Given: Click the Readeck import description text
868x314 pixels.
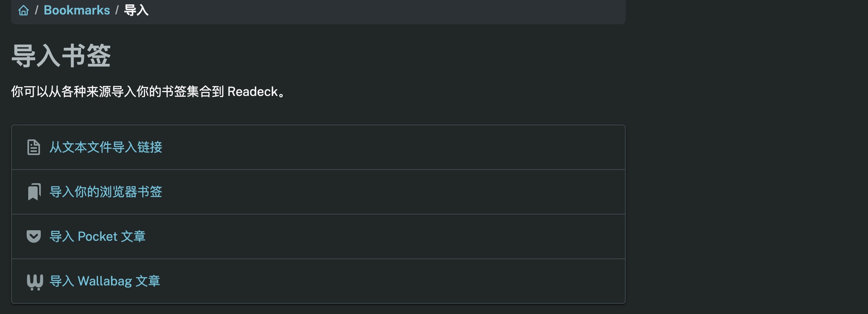Looking at the screenshot, I should click(149, 92).
